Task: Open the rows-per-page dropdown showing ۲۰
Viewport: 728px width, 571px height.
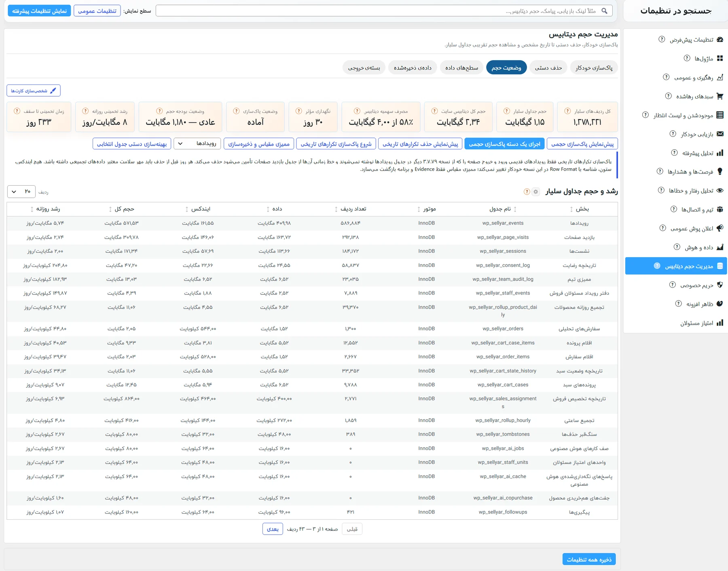Action: tap(21, 191)
